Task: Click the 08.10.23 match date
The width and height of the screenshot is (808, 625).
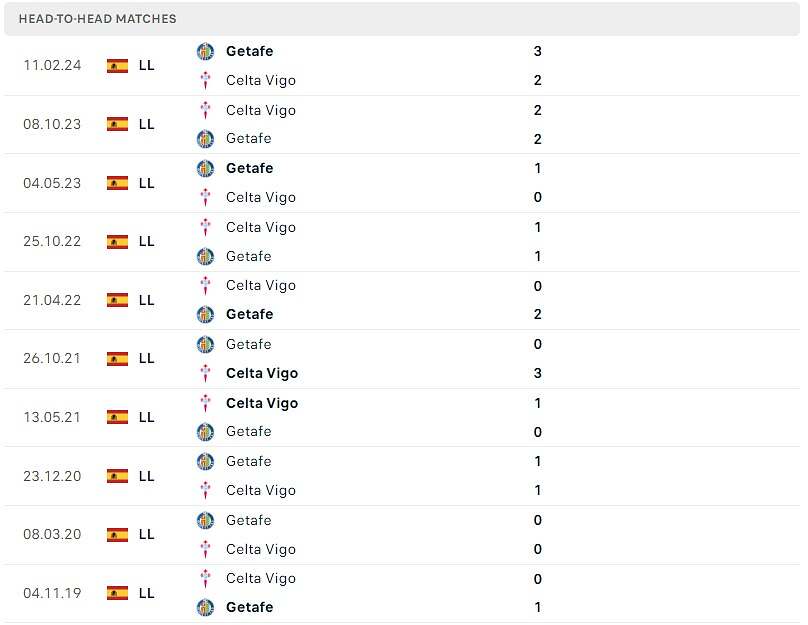Action: (52, 124)
